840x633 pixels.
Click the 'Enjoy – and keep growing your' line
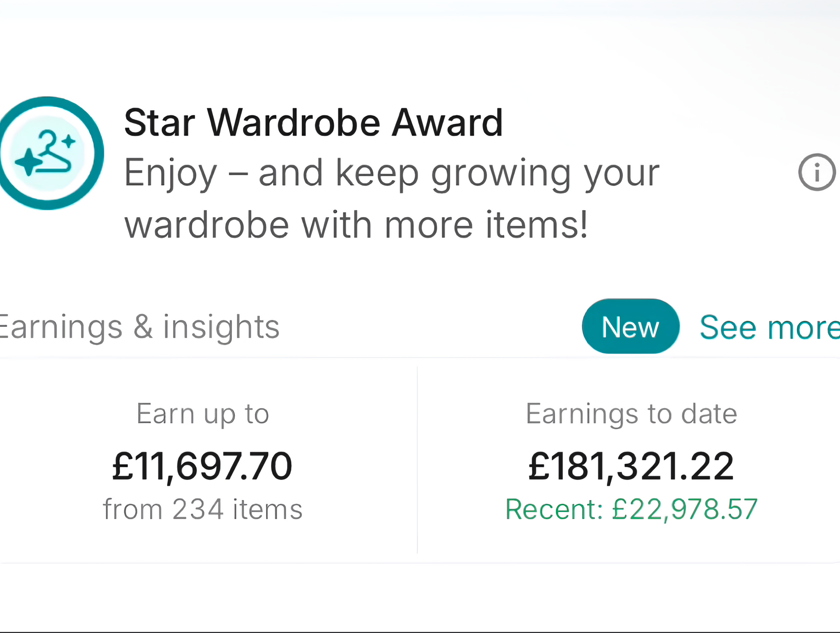tap(392, 173)
